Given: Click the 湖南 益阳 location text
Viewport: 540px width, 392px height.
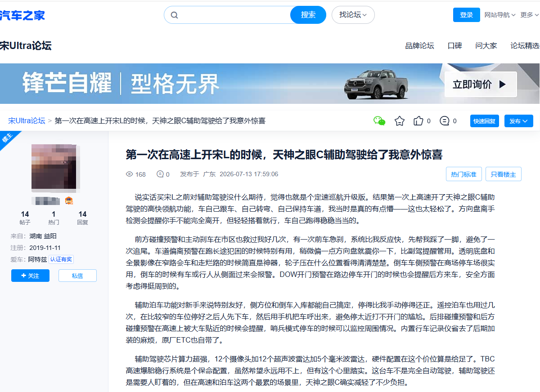Looking at the screenshot, I should pyautogui.click(x=43, y=236).
